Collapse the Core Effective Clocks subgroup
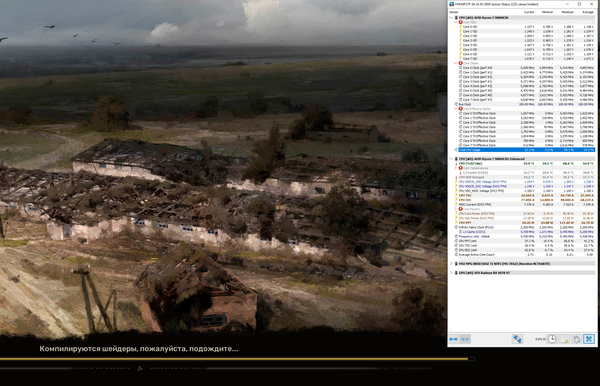600x386 pixels. point(455,109)
